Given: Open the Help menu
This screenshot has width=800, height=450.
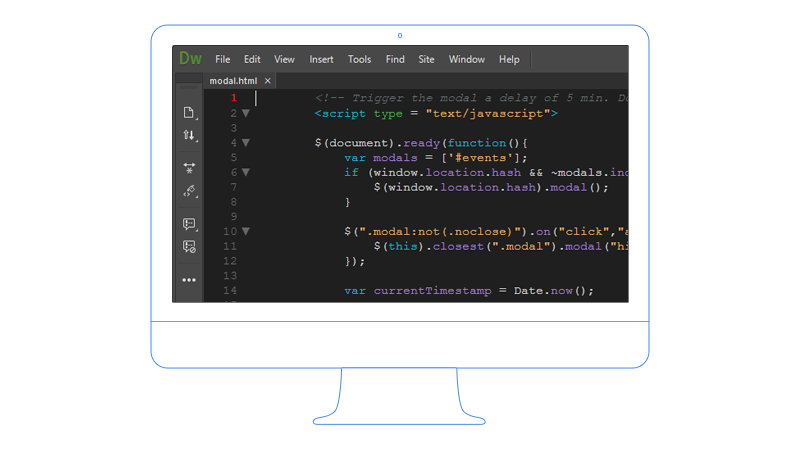Looking at the screenshot, I should tap(509, 60).
